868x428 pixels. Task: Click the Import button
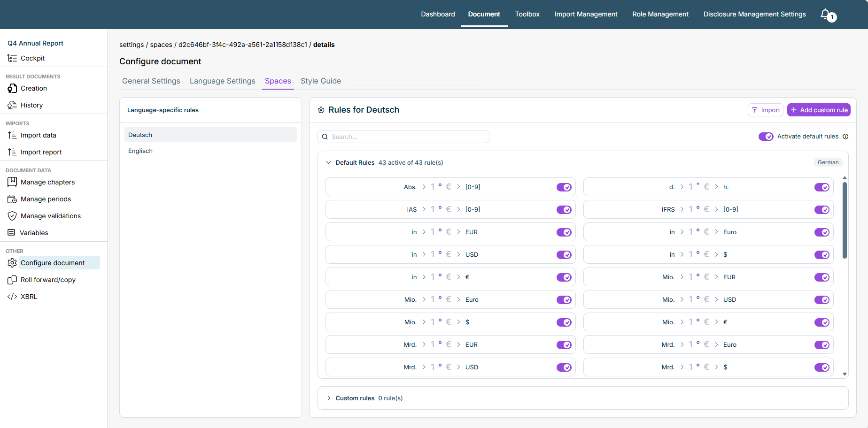[x=765, y=110]
